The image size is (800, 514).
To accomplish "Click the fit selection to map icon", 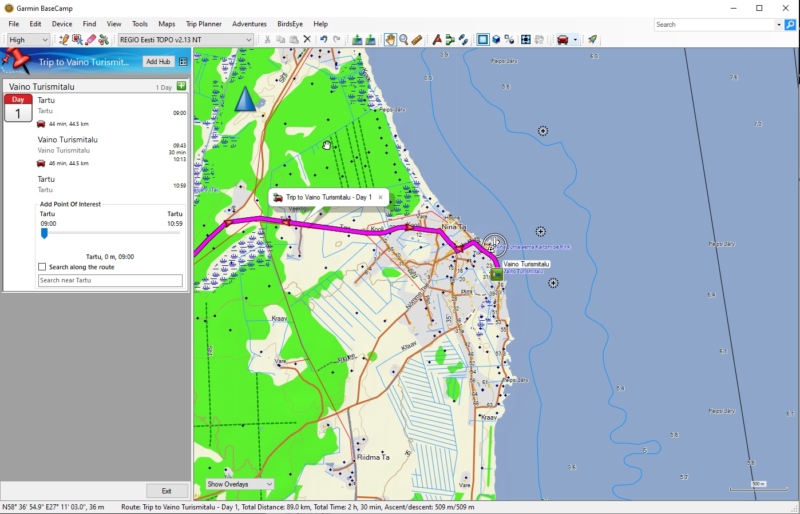I will pos(526,40).
